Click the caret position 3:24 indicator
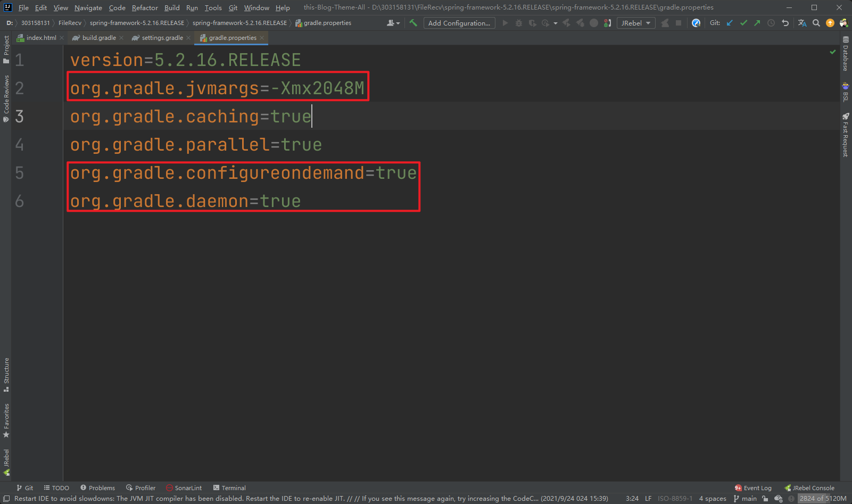The image size is (852, 504). coord(632,499)
